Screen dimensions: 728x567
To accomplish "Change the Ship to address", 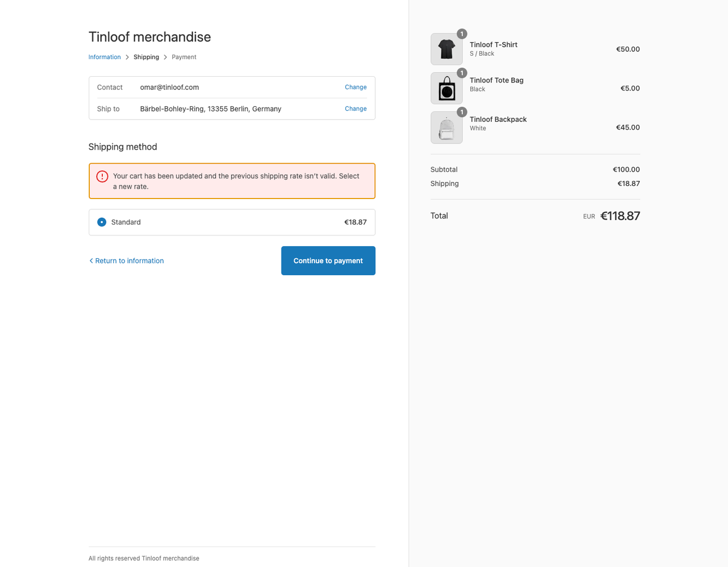I will [x=355, y=109].
